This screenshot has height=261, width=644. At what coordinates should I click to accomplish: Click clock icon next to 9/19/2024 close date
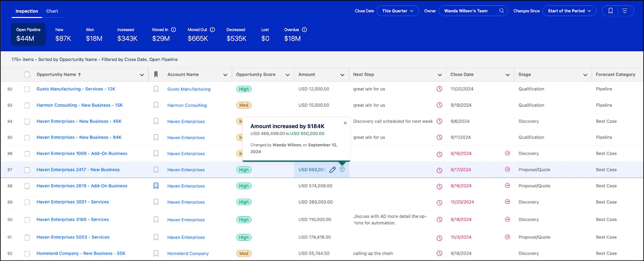pyautogui.click(x=440, y=105)
